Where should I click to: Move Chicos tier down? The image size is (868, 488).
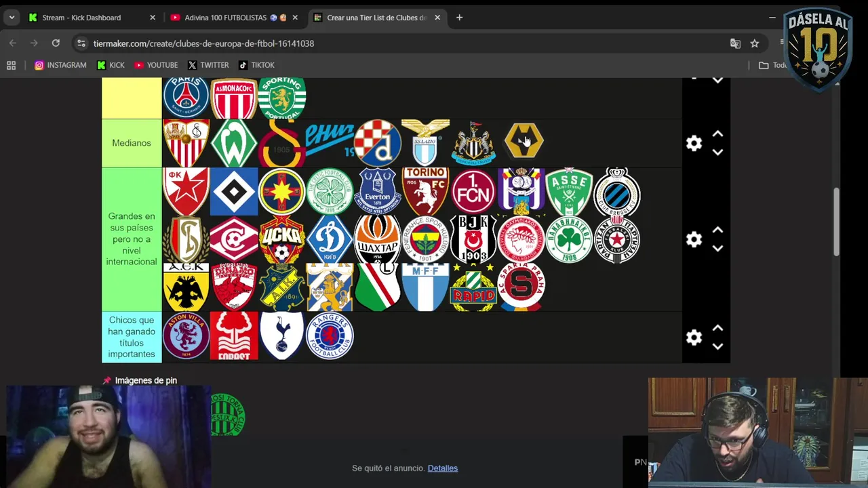(x=717, y=346)
